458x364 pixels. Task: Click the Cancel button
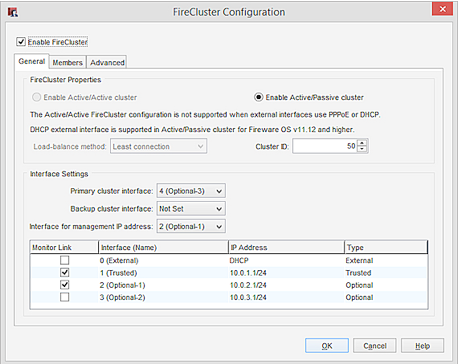[x=375, y=346]
